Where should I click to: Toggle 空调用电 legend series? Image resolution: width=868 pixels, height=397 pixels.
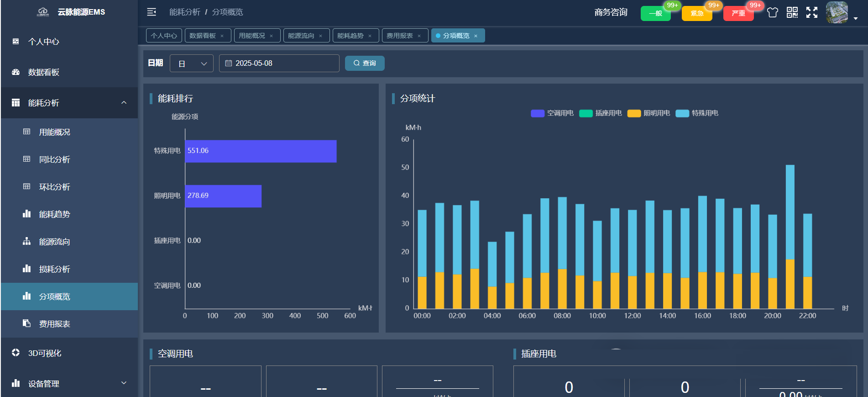pyautogui.click(x=553, y=113)
